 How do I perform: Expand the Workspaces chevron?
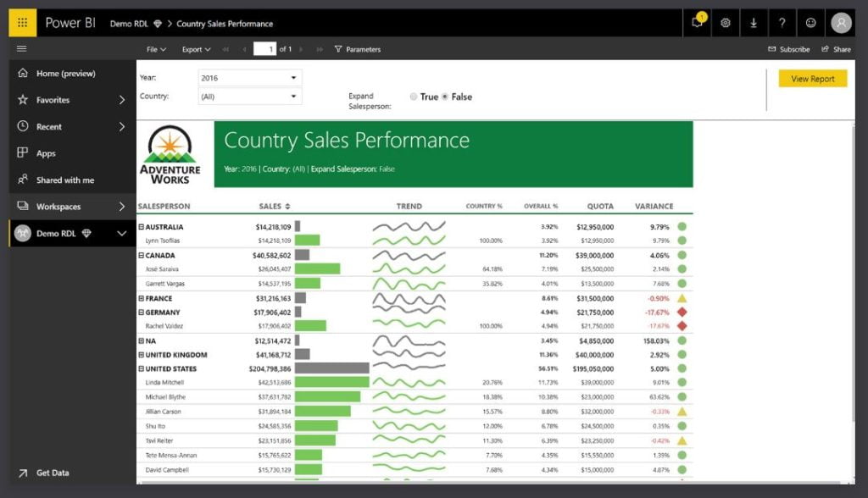pos(122,207)
